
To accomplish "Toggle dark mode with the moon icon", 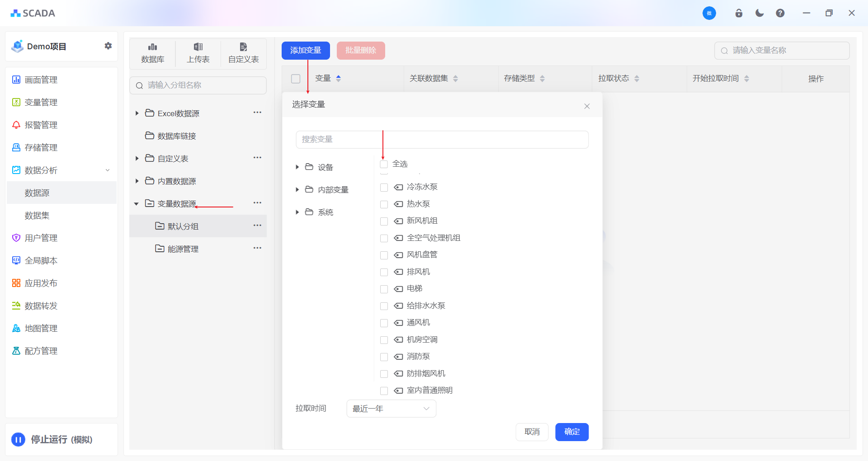I will pos(759,13).
